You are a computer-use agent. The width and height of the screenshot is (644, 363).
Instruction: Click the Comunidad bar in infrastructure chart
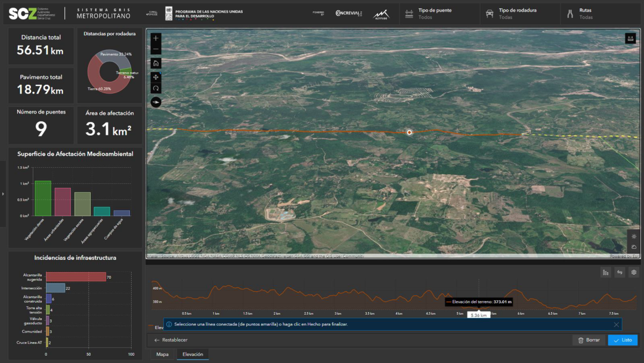[x=47, y=331]
